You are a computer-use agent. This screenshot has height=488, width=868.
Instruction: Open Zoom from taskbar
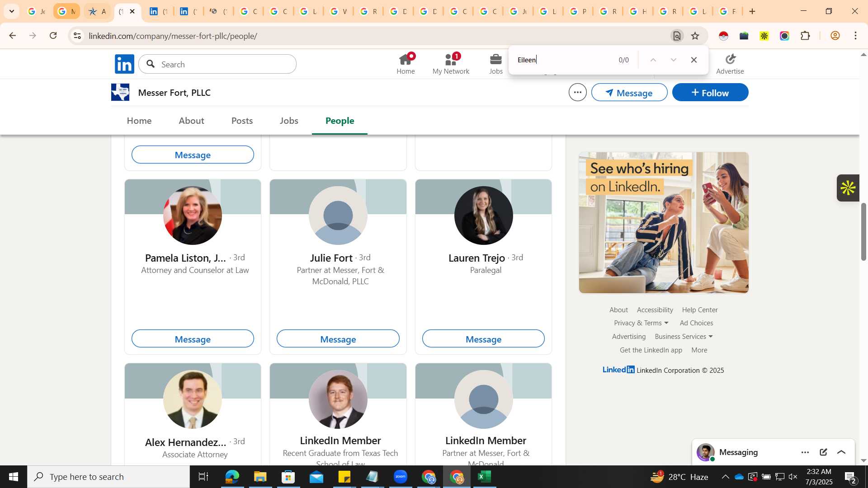pyautogui.click(x=401, y=477)
